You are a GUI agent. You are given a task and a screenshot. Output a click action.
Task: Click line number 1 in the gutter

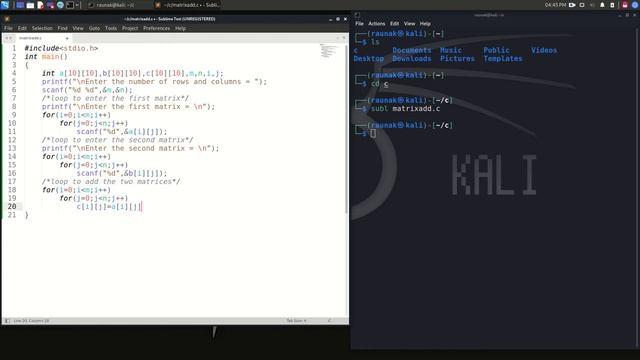pyautogui.click(x=14, y=48)
